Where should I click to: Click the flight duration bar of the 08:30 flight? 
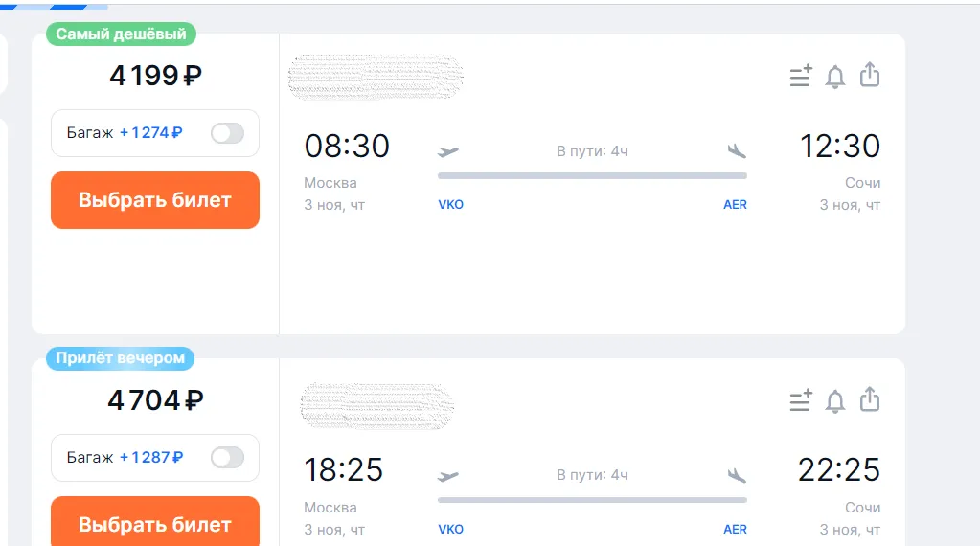592,176
